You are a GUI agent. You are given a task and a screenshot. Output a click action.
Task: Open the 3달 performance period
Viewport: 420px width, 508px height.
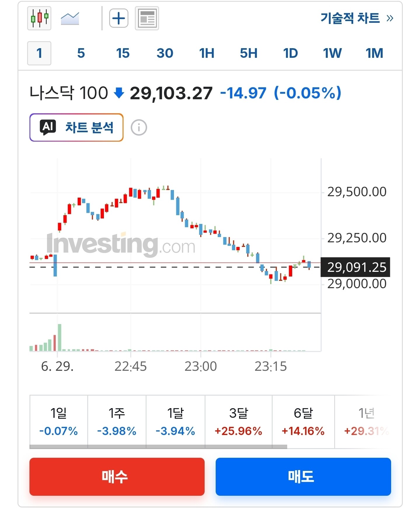(x=238, y=420)
